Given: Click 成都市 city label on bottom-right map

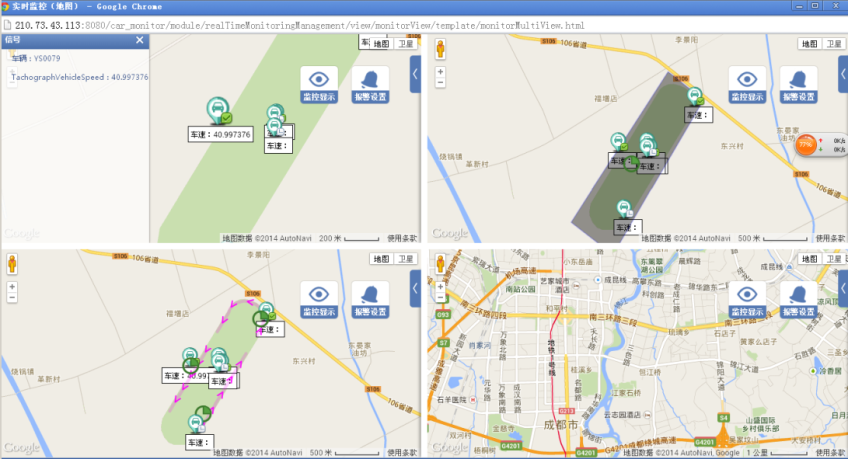Looking at the screenshot, I should pyautogui.click(x=561, y=425).
